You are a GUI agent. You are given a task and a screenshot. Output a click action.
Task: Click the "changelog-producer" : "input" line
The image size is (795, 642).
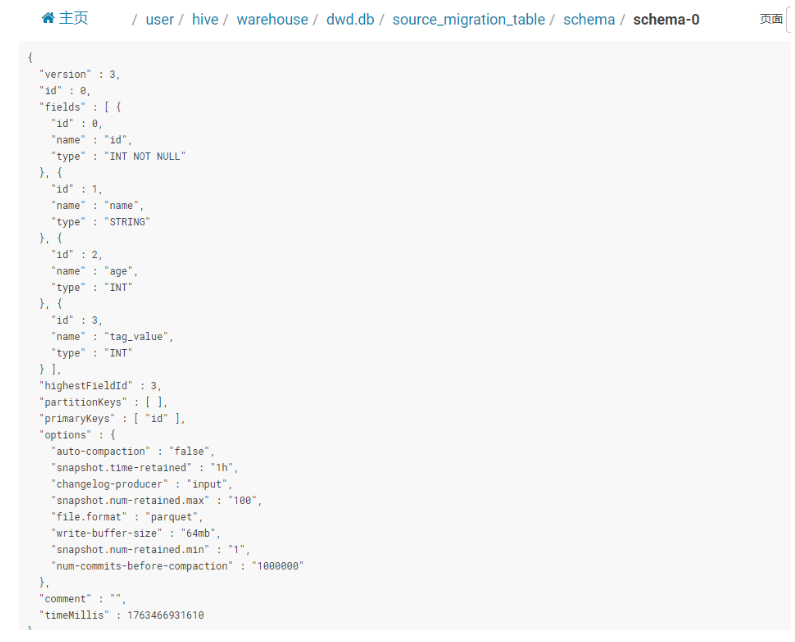pyautogui.click(x=142, y=484)
